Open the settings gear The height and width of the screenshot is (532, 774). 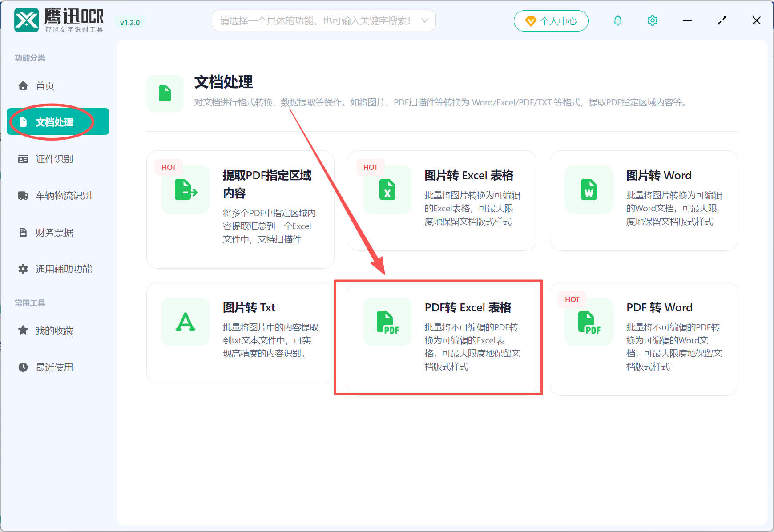[652, 20]
